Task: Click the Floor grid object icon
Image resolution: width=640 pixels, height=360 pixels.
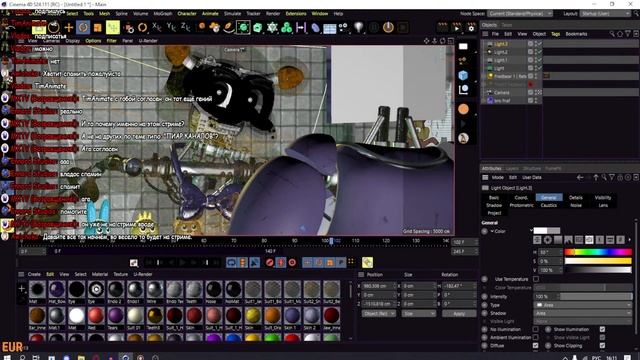Action: point(329,28)
